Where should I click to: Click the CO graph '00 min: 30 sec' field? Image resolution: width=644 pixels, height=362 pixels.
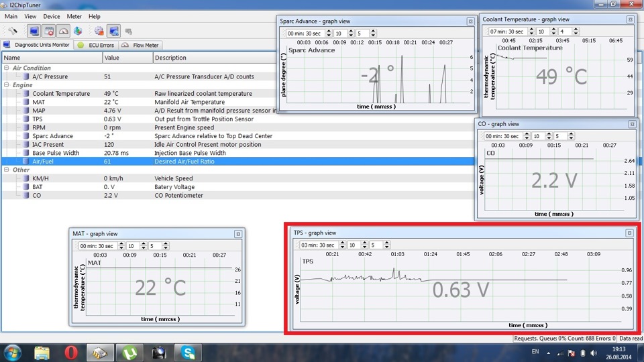point(502,136)
